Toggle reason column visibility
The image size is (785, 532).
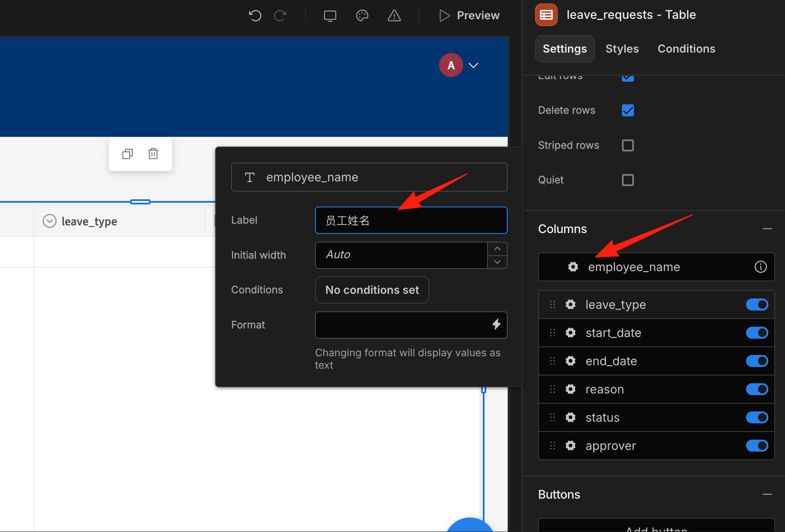[x=757, y=389]
